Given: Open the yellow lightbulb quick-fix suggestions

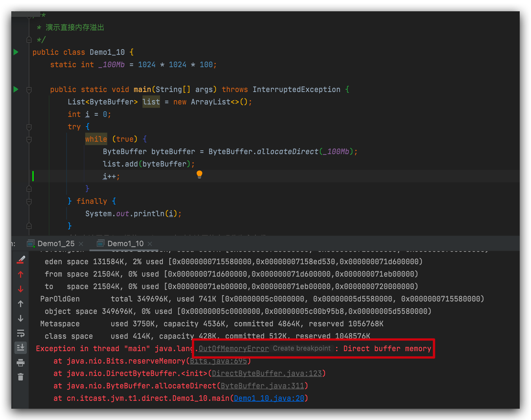Looking at the screenshot, I should coord(199,174).
